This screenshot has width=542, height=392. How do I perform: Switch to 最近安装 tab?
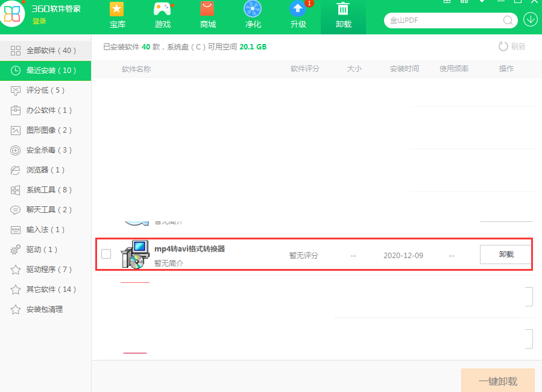(45, 71)
